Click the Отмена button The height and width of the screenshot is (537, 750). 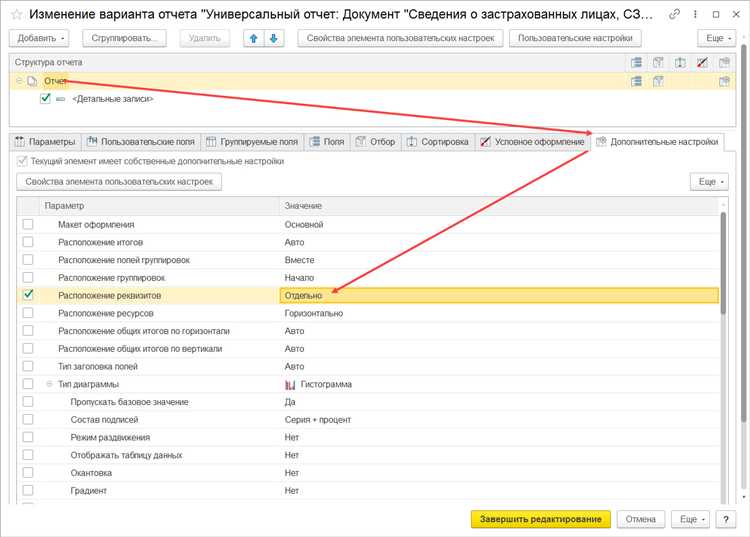tap(640, 519)
